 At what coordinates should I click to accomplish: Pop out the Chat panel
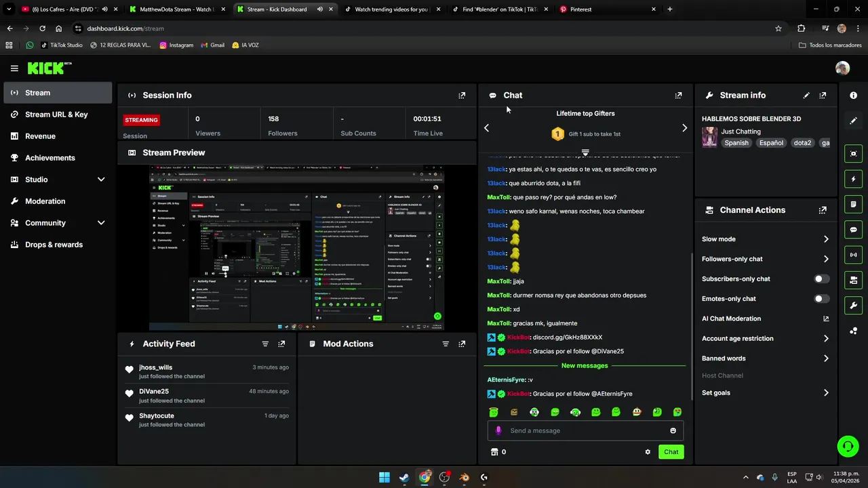click(678, 96)
